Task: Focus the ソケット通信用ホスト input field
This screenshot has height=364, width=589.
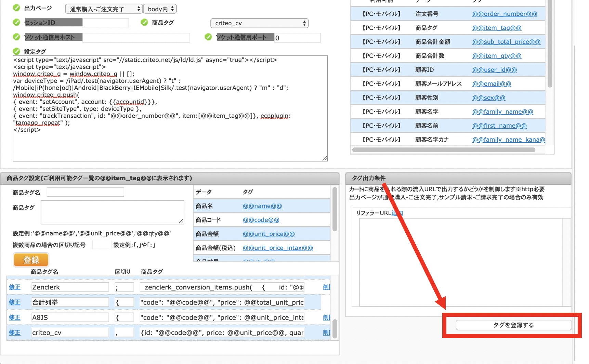Action: (136, 38)
